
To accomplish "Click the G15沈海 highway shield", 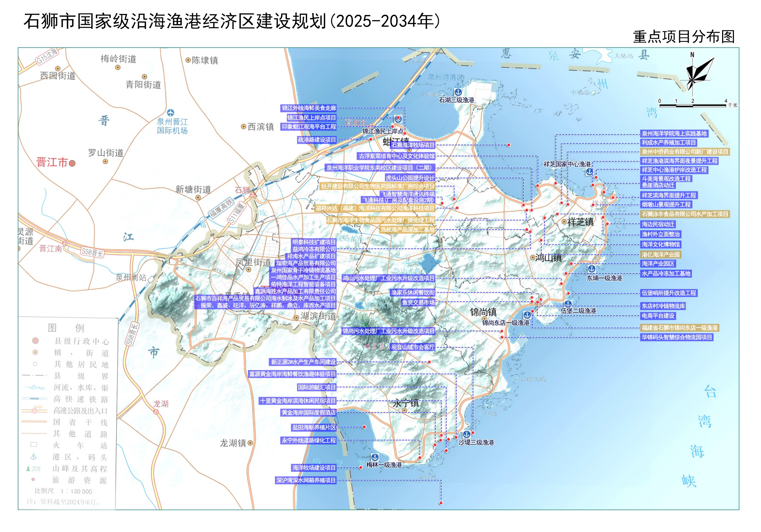I will click(47, 56).
